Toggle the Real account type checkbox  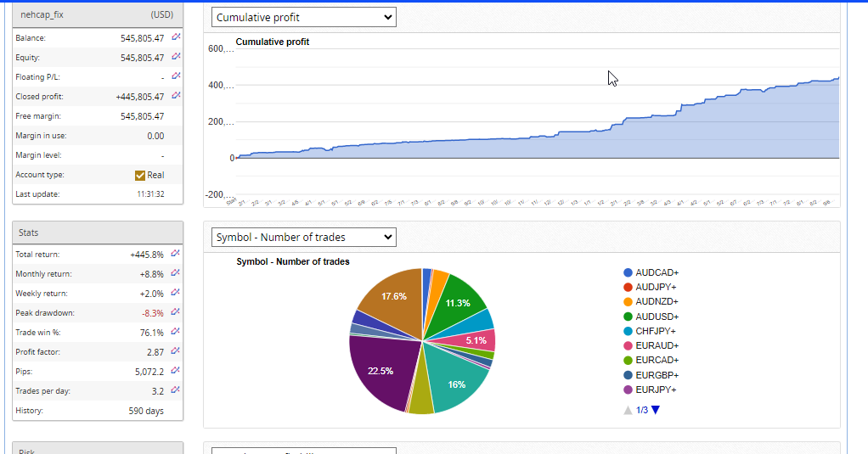140,175
